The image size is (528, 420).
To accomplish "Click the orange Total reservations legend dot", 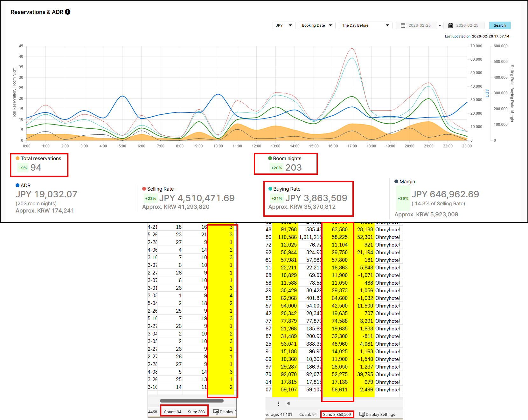I will 17,158.
